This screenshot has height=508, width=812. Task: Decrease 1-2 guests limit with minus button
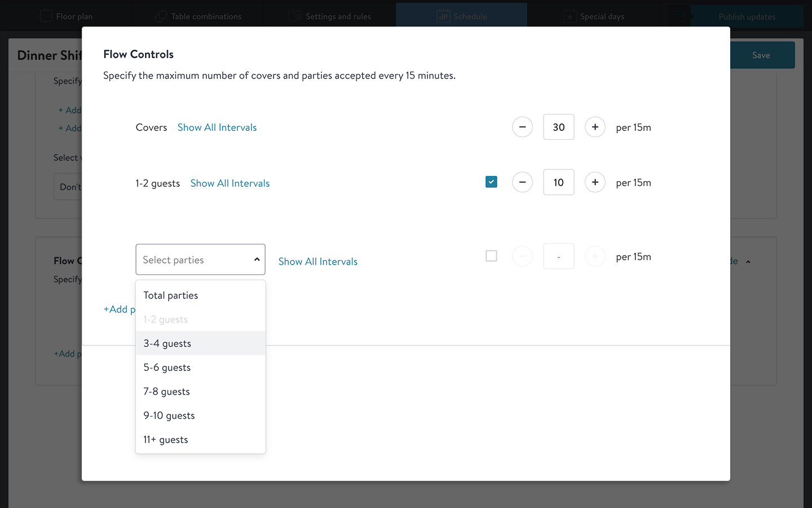(522, 182)
